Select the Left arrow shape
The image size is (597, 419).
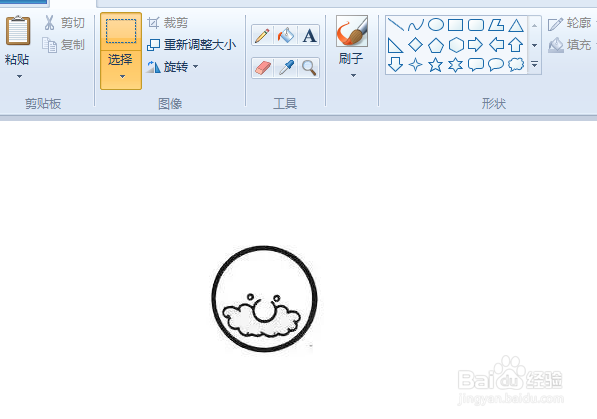pyautogui.click(x=496, y=45)
